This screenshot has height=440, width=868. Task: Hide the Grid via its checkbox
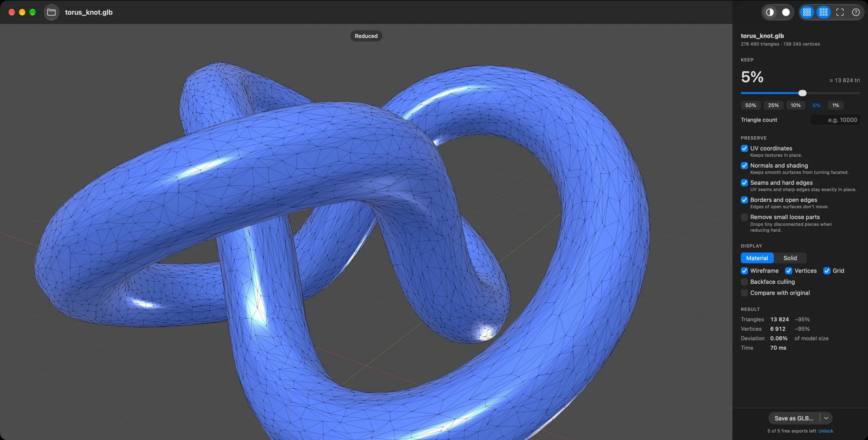click(x=827, y=271)
